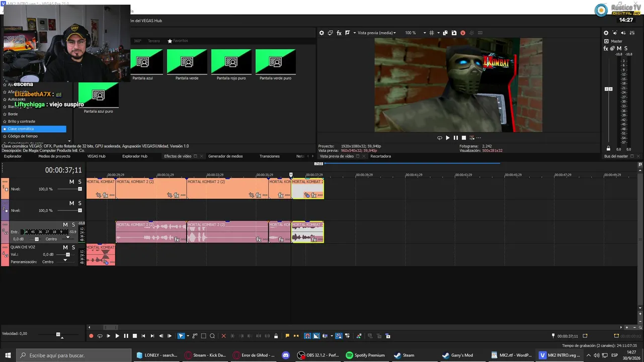The height and width of the screenshot is (362, 644).
Task: Click the Lock event padlock icon
Action: [276, 336]
